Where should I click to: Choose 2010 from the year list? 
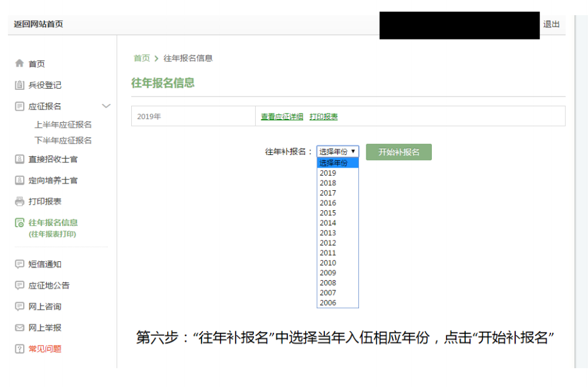(338, 263)
